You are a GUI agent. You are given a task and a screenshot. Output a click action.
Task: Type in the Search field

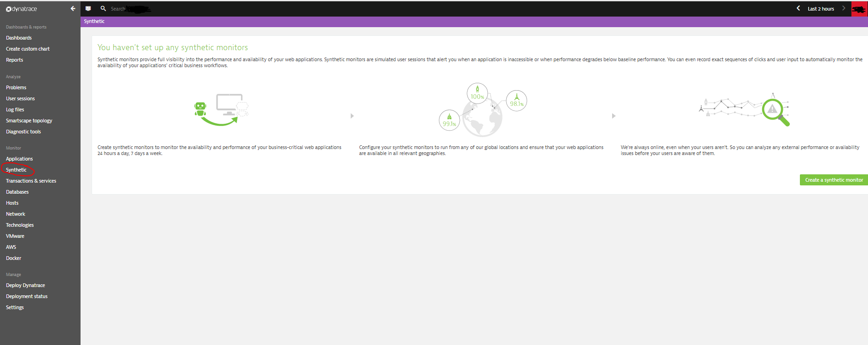point(131,9)
